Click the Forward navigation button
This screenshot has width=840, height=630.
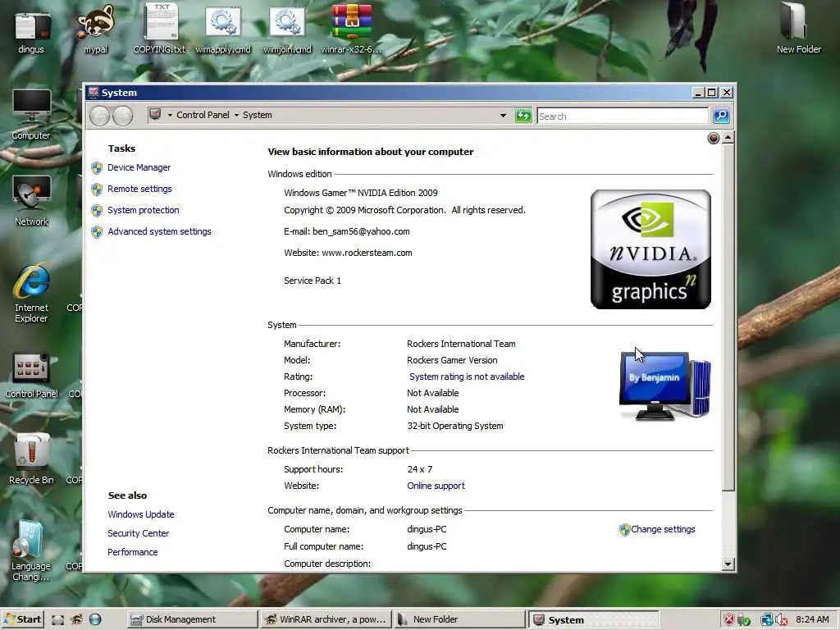pos(123,116)
